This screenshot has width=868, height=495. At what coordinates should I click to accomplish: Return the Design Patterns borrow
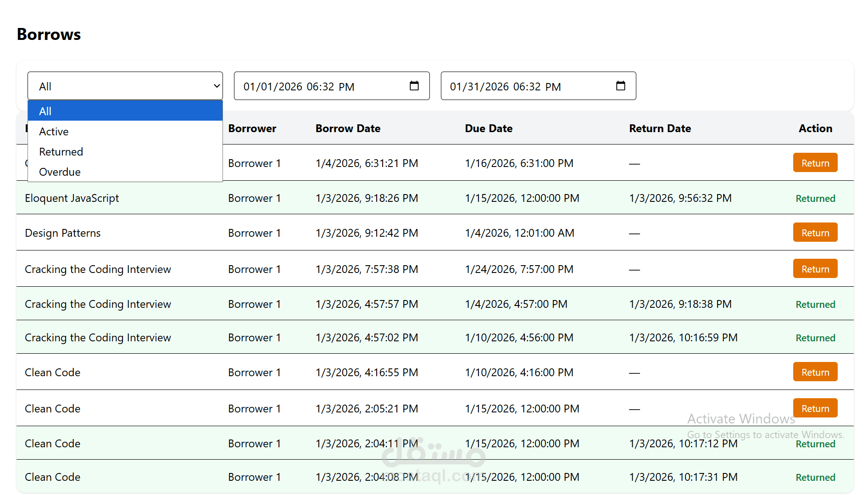click(x=815, y=233)
